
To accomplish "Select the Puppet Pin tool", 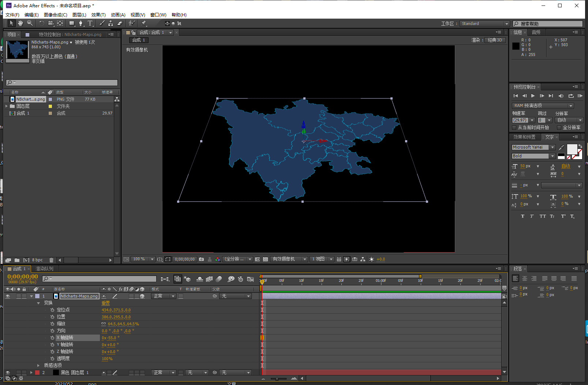I will click(x=144, y=23).
